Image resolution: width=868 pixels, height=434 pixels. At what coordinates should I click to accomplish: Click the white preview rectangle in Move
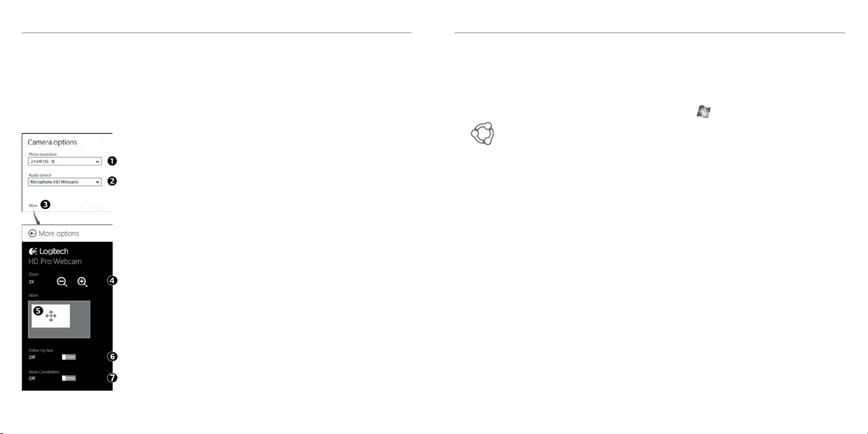pos(51,315)
